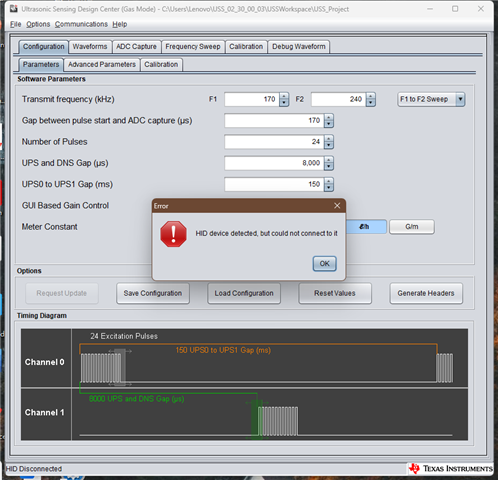Click the 24 Excitation Pulses label
This screenshot has width=498, height=480.
coord(124,336)
